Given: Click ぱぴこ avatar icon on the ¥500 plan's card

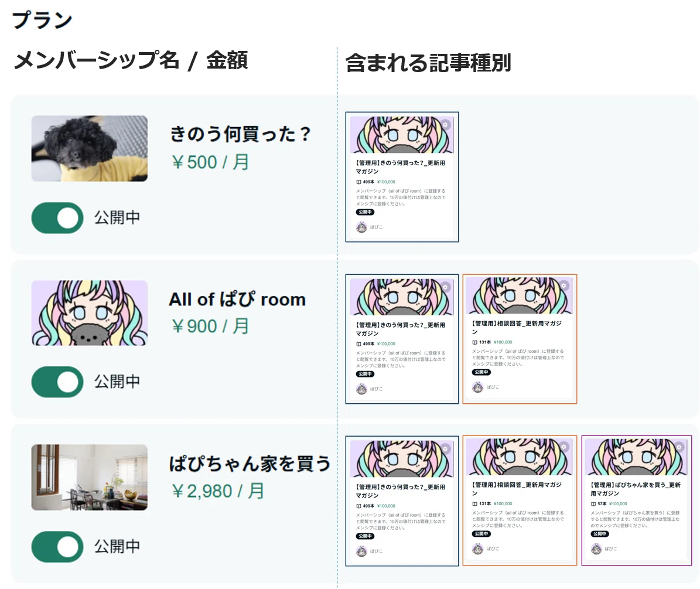Looking at the screenshot, I should [361, 227].
